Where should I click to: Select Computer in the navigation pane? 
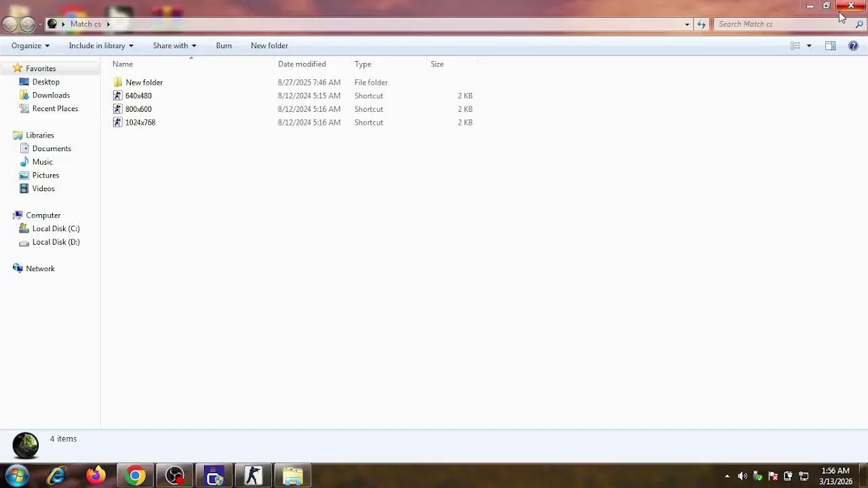click(43, 215)
